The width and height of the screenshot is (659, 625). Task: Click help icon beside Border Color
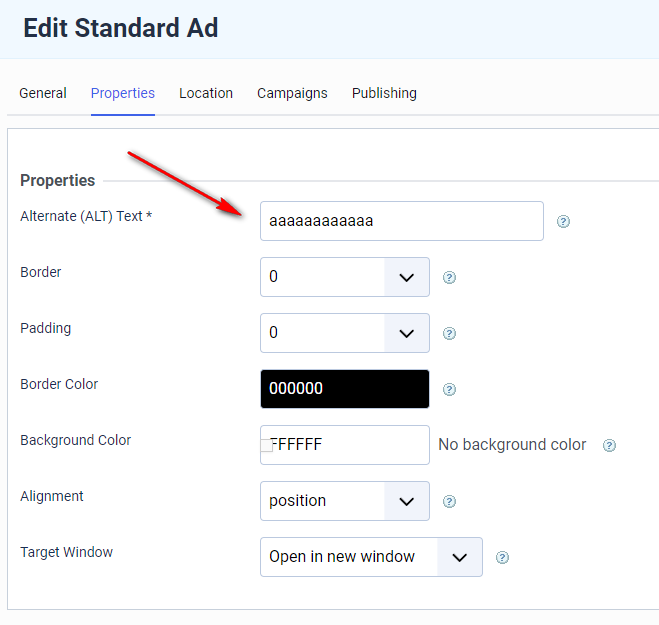pos(449,390)
